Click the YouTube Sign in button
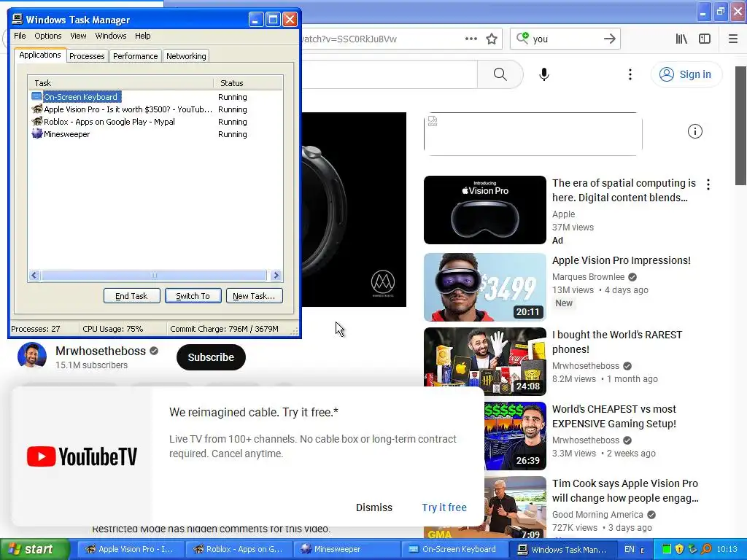The height and width of the screenshot is (560, 747). [686, 74]
